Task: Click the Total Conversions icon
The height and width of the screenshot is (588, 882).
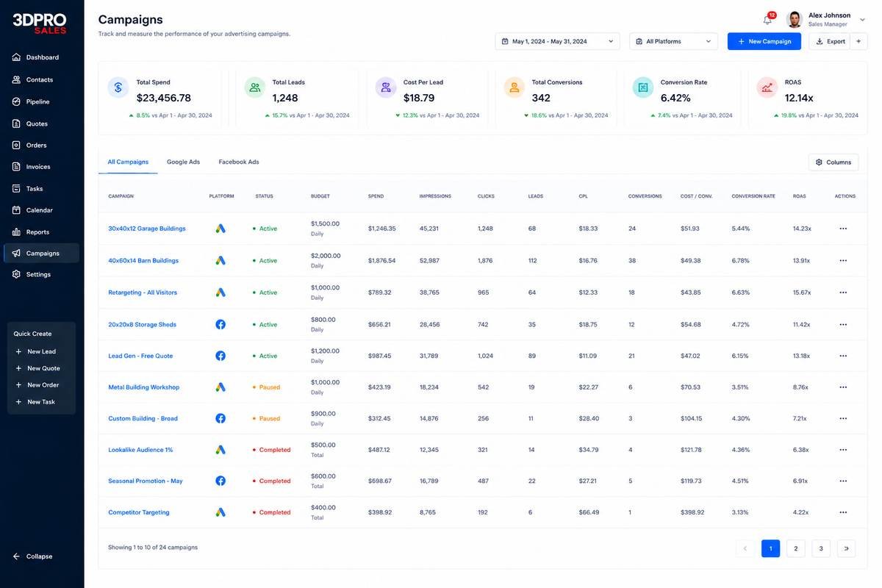Action: tap(514, 87)
